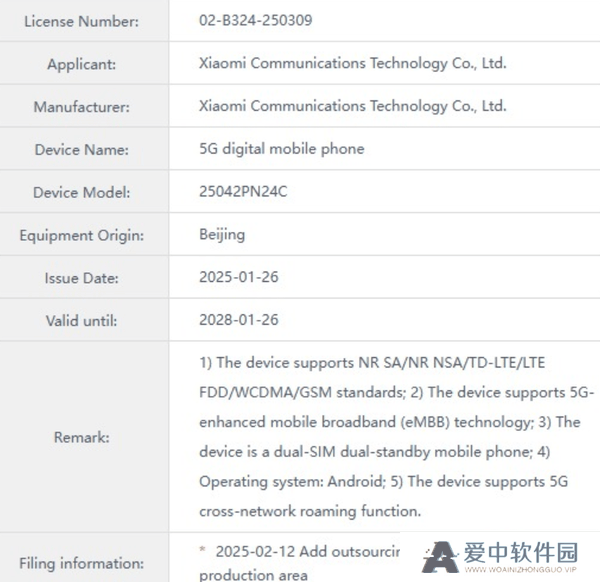Image resolution: width=600 pixels, height=582 pixels.
Task: Click remark line about dual-SIM dual-standby
Action: point(375,452)
